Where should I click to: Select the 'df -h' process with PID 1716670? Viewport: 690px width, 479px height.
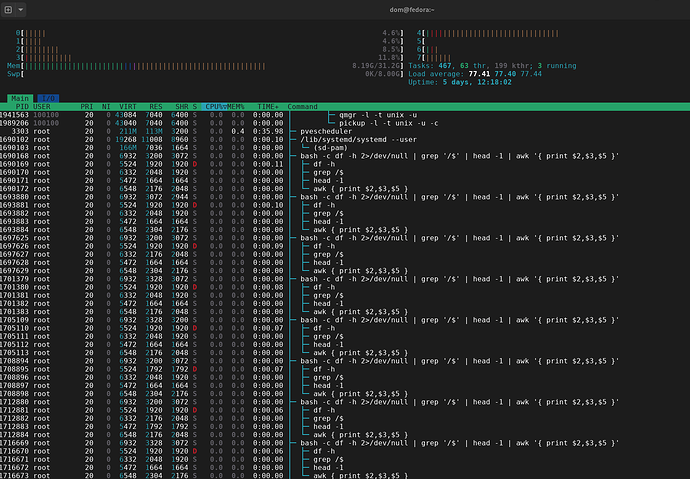point(345,451)
